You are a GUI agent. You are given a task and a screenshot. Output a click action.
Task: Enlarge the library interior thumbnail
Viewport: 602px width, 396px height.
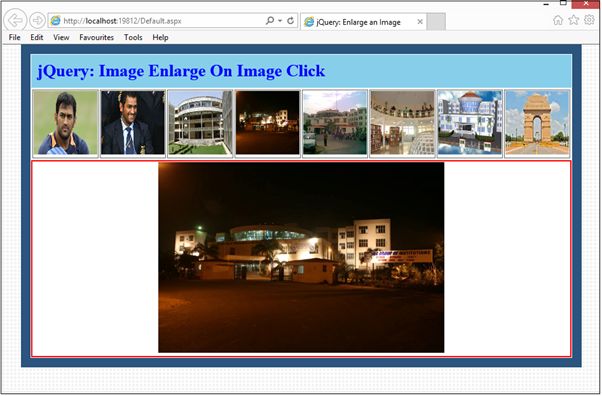pos(402,123)
